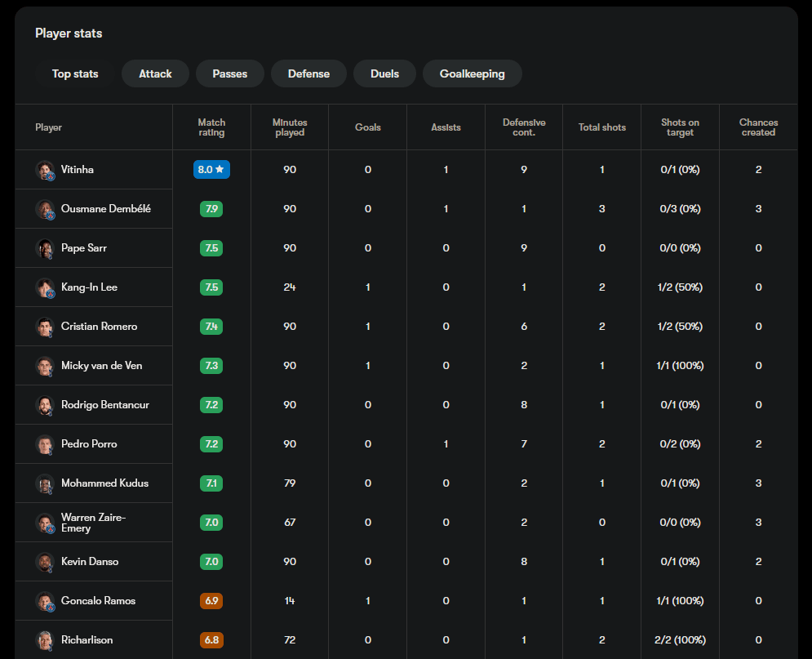Image resolution: width=812 pixels, height=659 pixels.
Task: Click Vitinha's player avatar icon
Action: click(45, 170)
